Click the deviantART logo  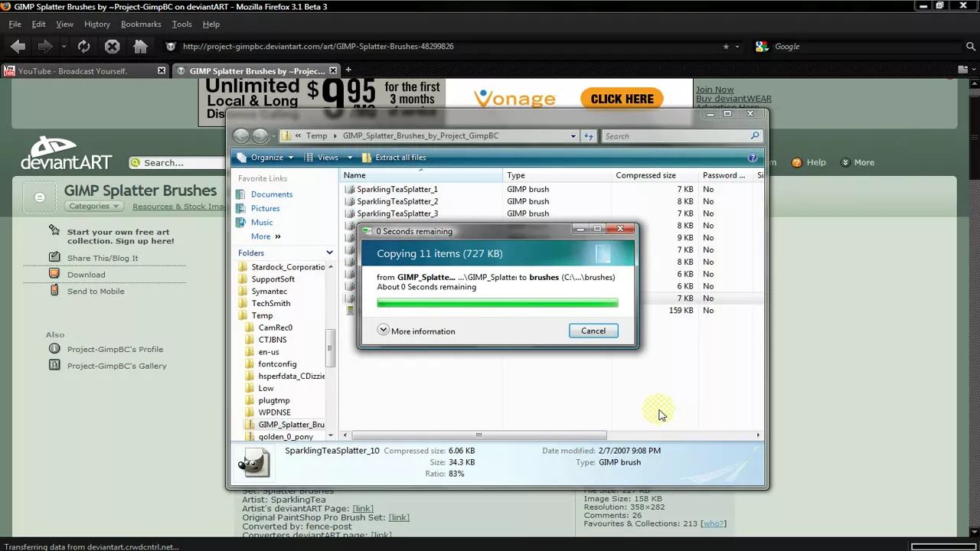click(x=66, y=154)
